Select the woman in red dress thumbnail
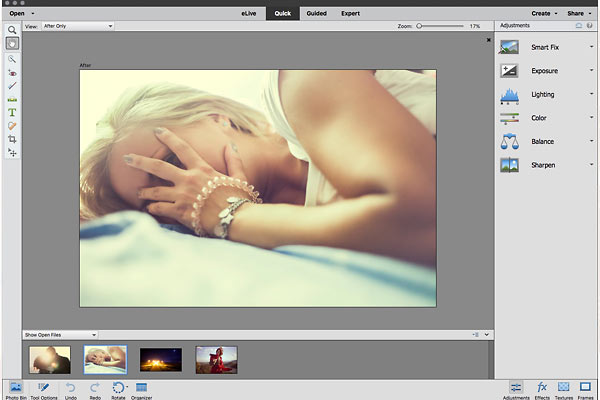Viewport: 600px width, 400px height. [216, 360]
